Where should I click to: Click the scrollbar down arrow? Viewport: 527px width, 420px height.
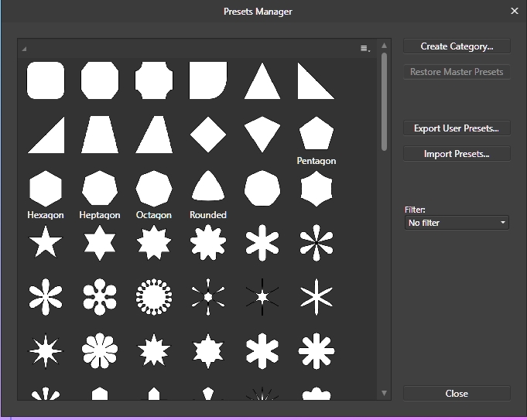[x=384, y=393]
